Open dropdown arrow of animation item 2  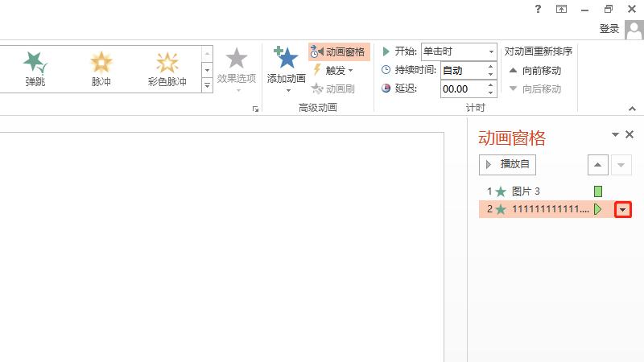[622, 210]
